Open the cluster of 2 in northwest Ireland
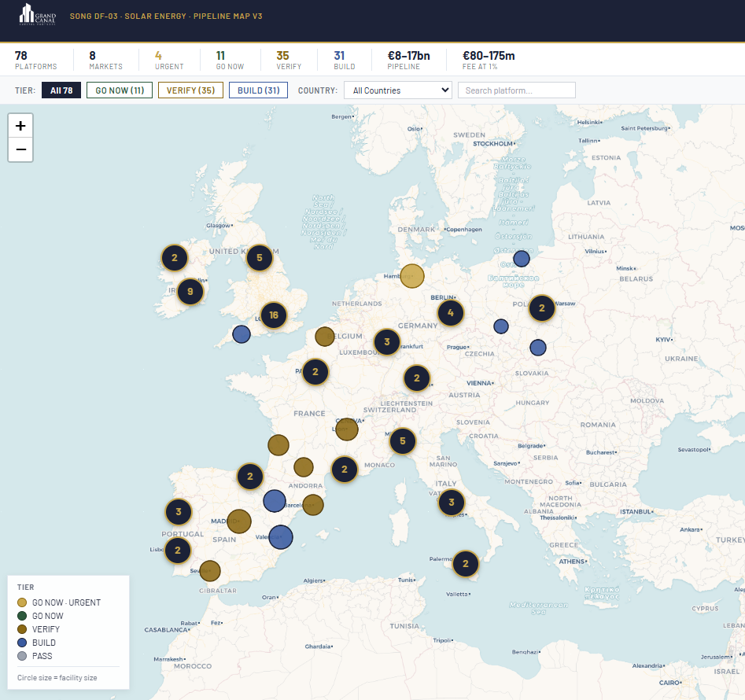745x700 pixels. coord(175,258)
